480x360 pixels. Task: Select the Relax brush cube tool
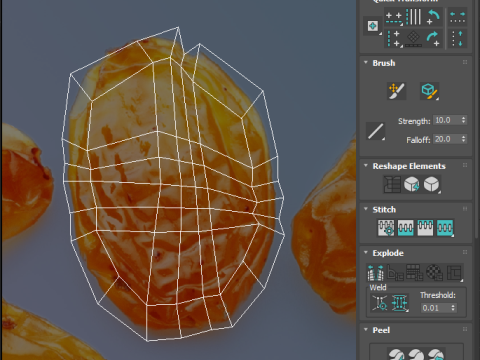point(429,91)
